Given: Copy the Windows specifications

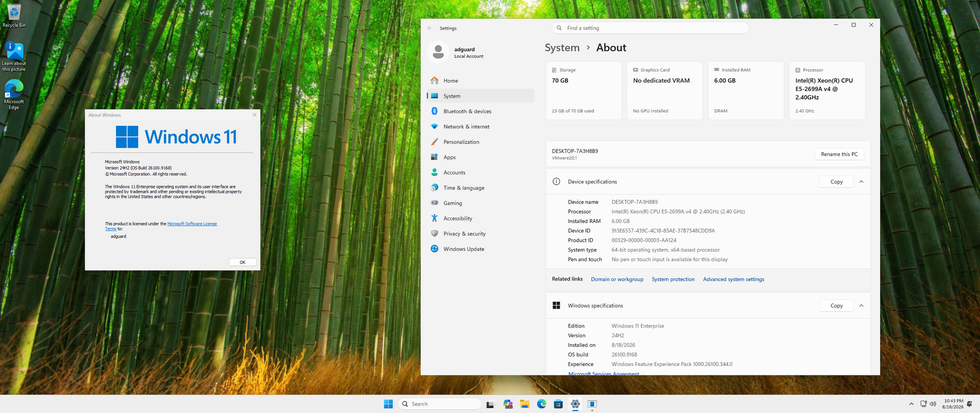Looking at the screenshot, I should tap(836, 306).
